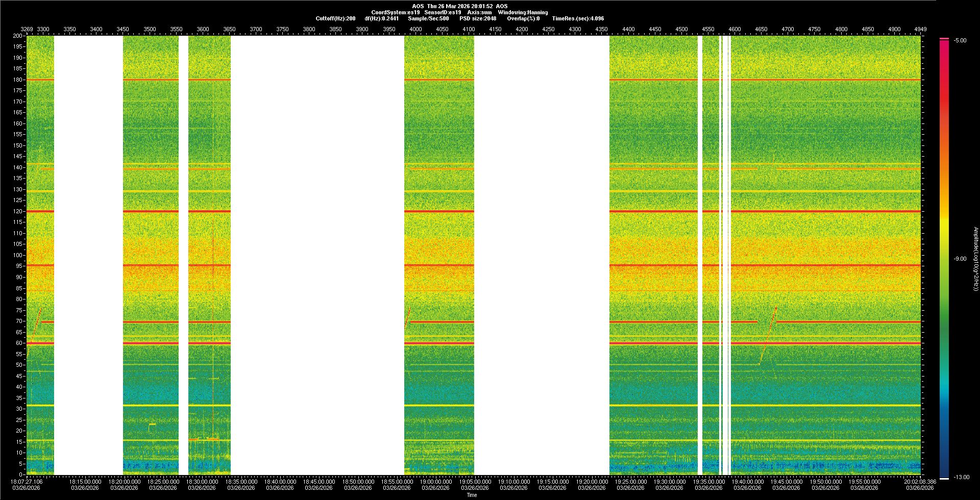This screenshot has height=500, width=980.
Task: Select the PSD size:2048 header label
Action: 478,18
